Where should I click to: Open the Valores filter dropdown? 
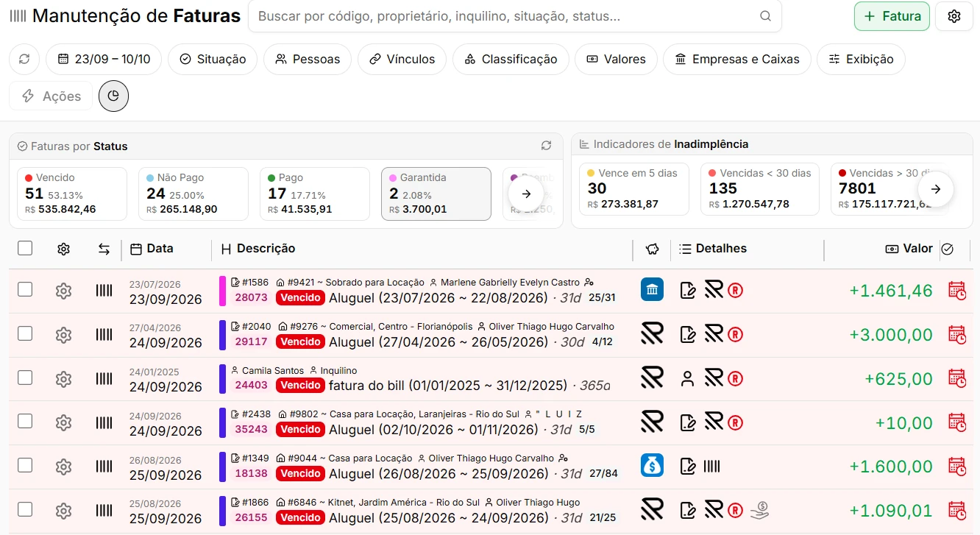coord(616,59)
